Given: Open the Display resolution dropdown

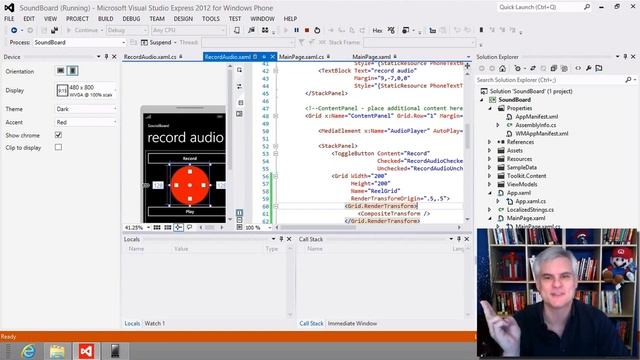Looking at the screenshot, I should pyautogui.click(x=86, y=91).
